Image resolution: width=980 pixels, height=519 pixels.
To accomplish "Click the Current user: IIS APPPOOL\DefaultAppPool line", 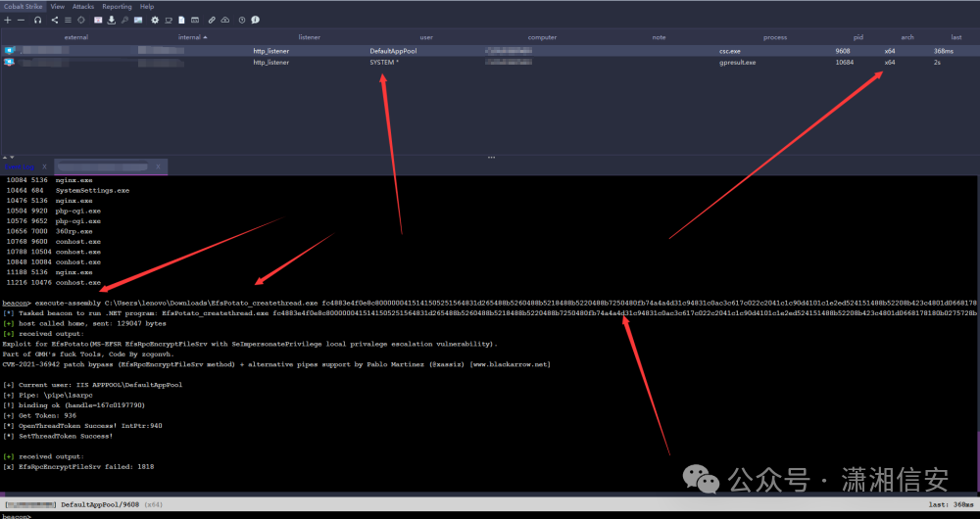I will click(92, 385).
